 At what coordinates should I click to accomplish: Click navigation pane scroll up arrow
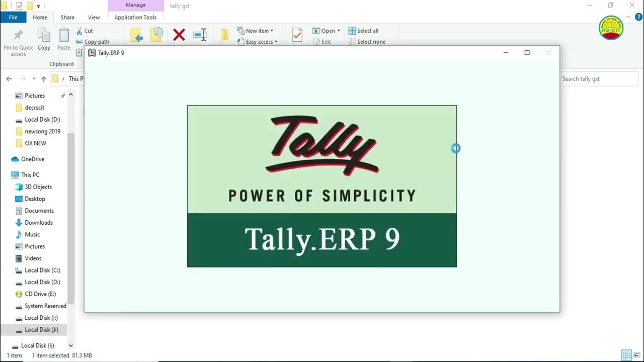(x=71, y=95)
